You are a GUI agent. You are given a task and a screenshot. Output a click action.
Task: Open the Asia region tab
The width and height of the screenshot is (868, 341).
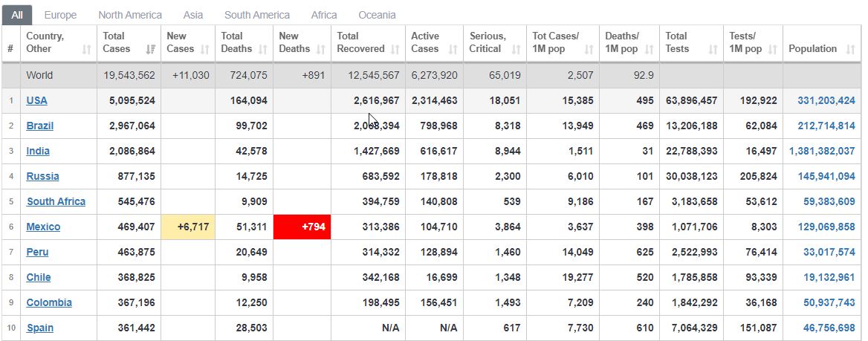pos(193,15)
